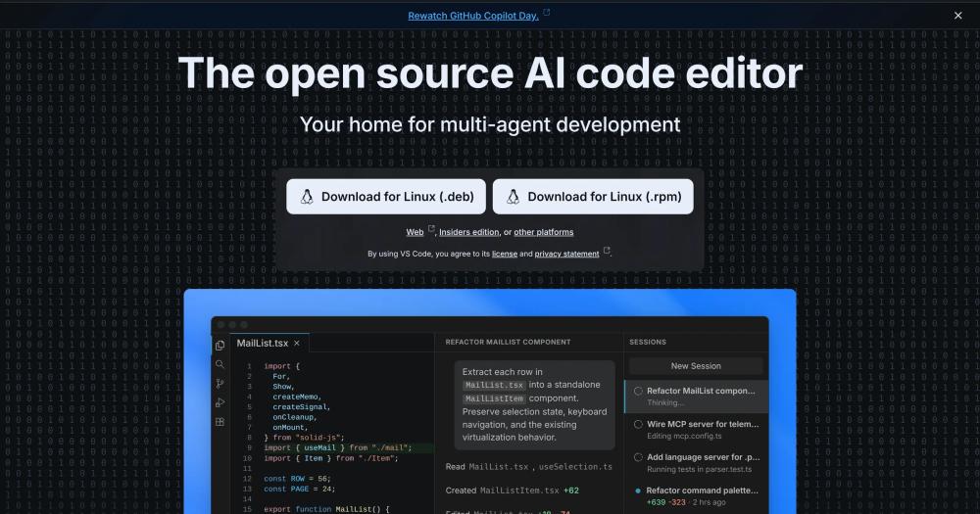Select the Wire MCP server for telem... session
The image size is (980, 514).
click(x=696, y=429)
